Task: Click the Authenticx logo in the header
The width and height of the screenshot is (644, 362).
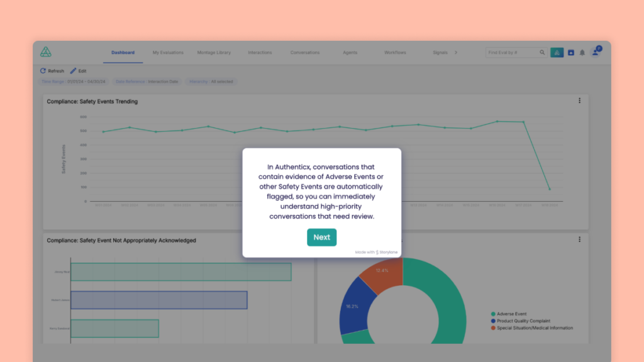Action: pyautogui.click(x=45, y=52)
